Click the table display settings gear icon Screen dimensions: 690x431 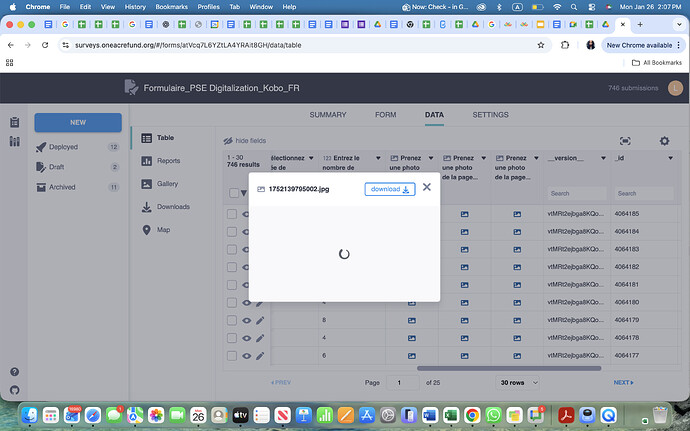663,141
